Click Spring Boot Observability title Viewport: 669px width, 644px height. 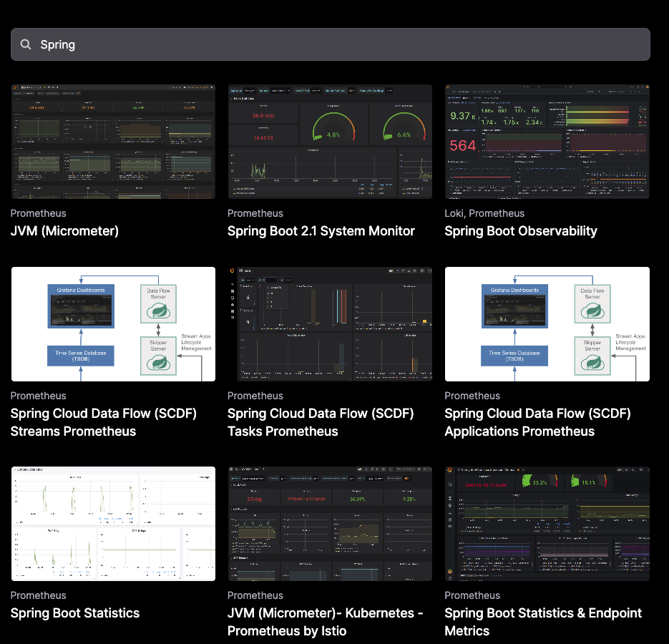coord(520,231)
